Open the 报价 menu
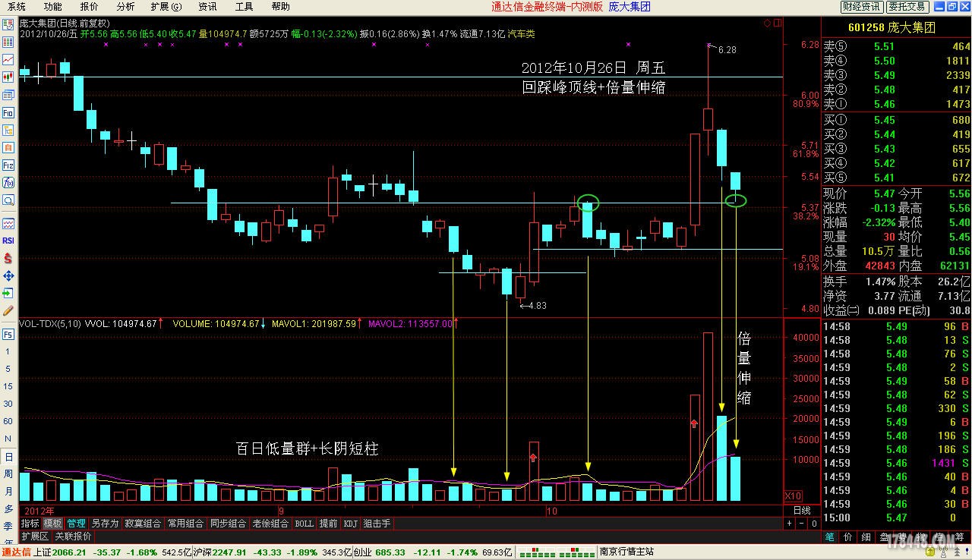The image size is (972, 560). [89, 7]
